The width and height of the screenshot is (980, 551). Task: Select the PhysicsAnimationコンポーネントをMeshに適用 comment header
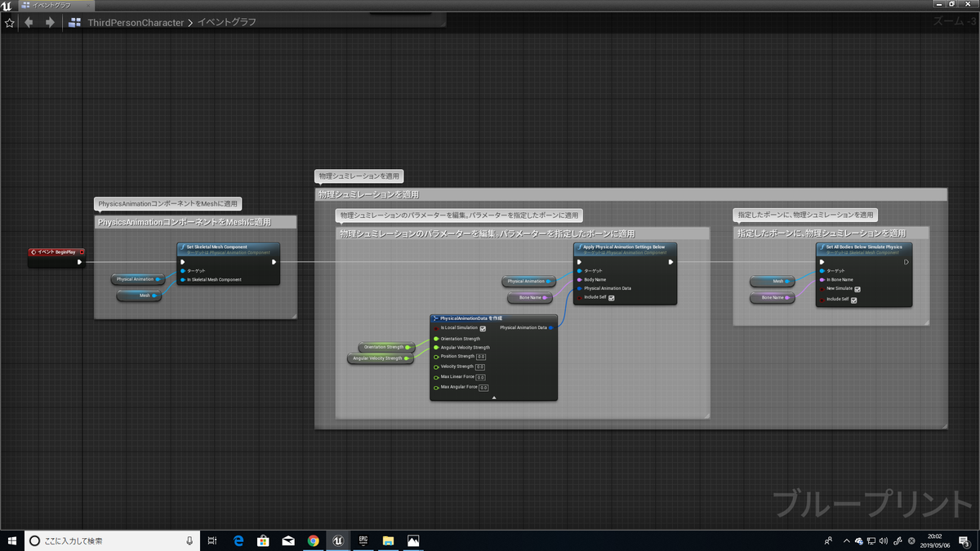[195, 222]
